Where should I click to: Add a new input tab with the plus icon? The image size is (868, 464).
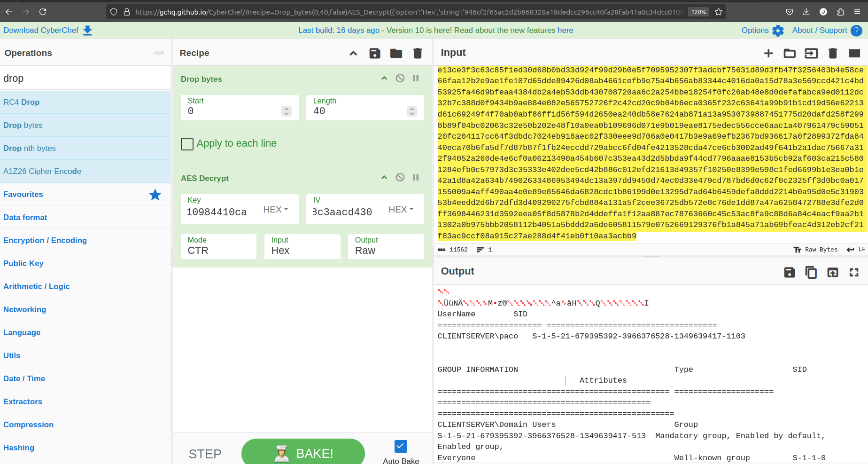768,53
